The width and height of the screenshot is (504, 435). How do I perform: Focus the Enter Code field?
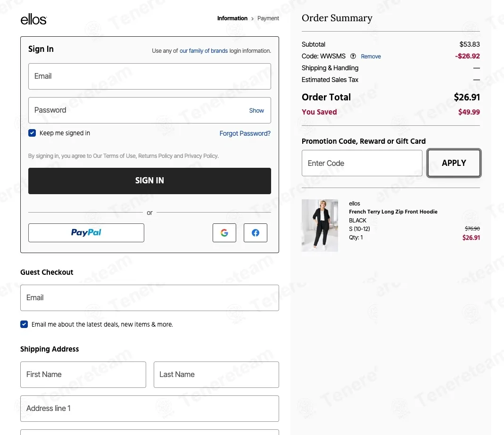click(x=362, y=163)
